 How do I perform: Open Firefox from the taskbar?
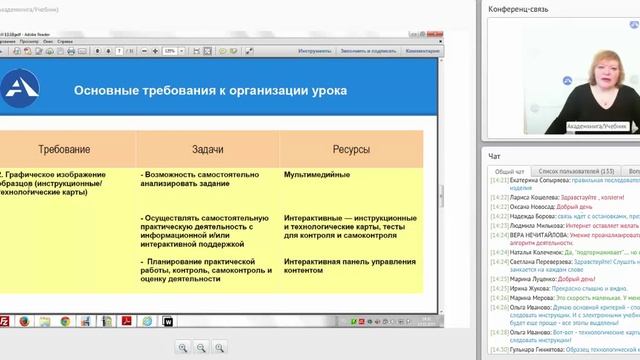coord(24,321)
